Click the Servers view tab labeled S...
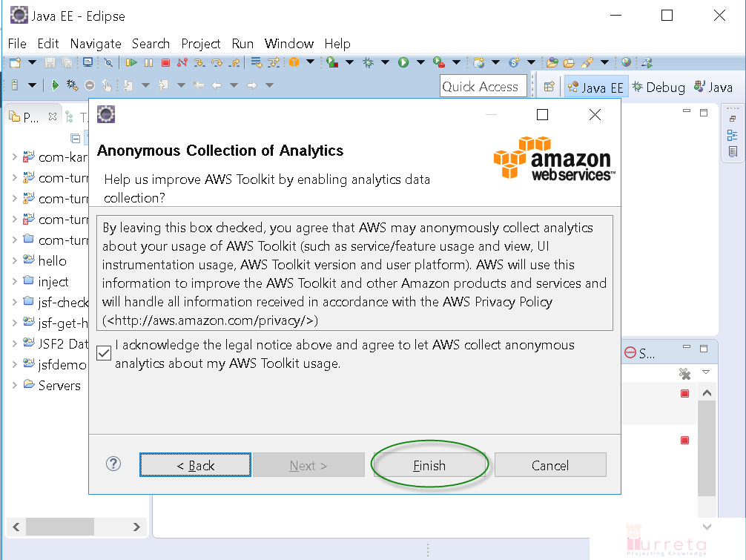Image resolution: width=746 pixels, height=560 pixels. click(640, 353)
